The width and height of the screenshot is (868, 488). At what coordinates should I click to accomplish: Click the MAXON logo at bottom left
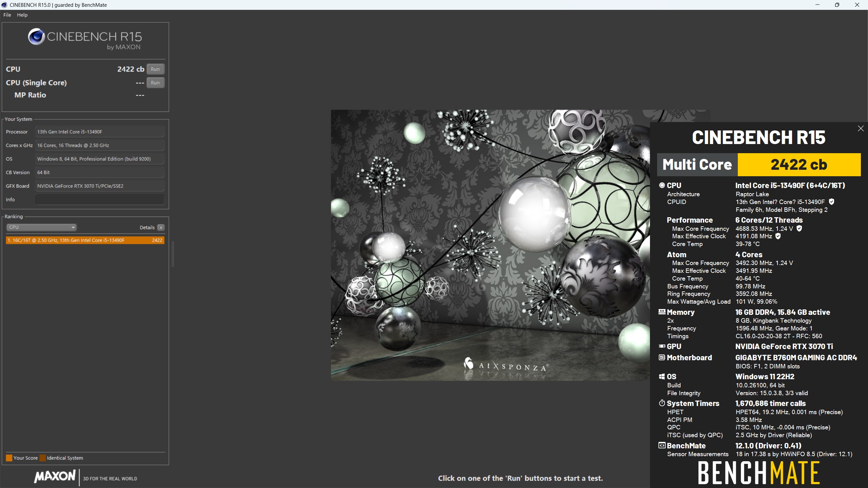55,476
